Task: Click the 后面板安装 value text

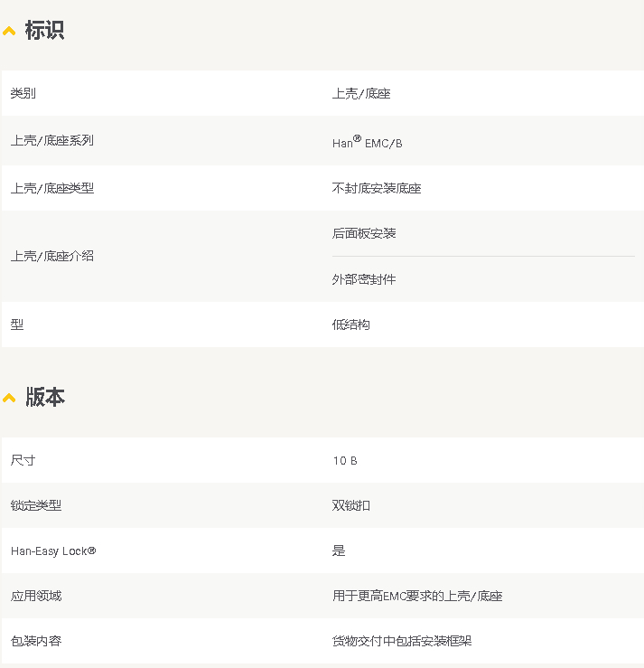Action: (364, 233)
